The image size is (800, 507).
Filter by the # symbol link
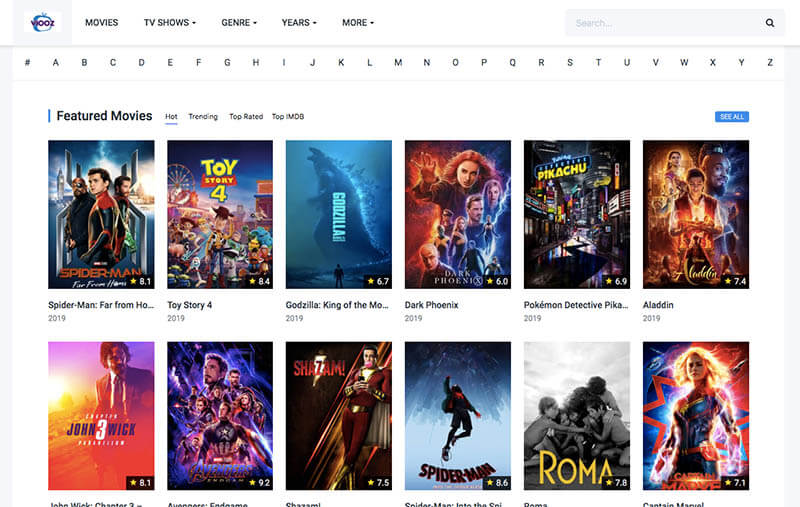pos(27,62)
